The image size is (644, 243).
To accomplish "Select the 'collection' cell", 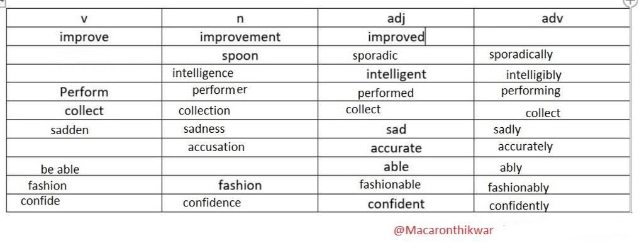I will pos(240,111).
